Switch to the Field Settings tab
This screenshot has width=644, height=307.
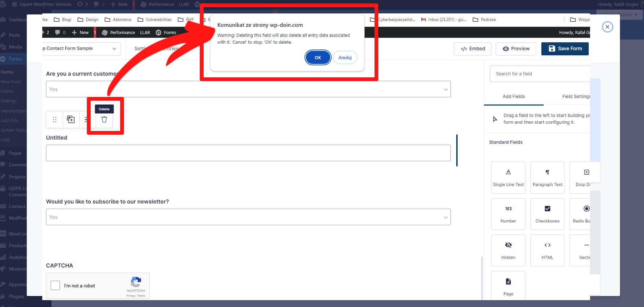pyautogui.click(x=575, y=97)
